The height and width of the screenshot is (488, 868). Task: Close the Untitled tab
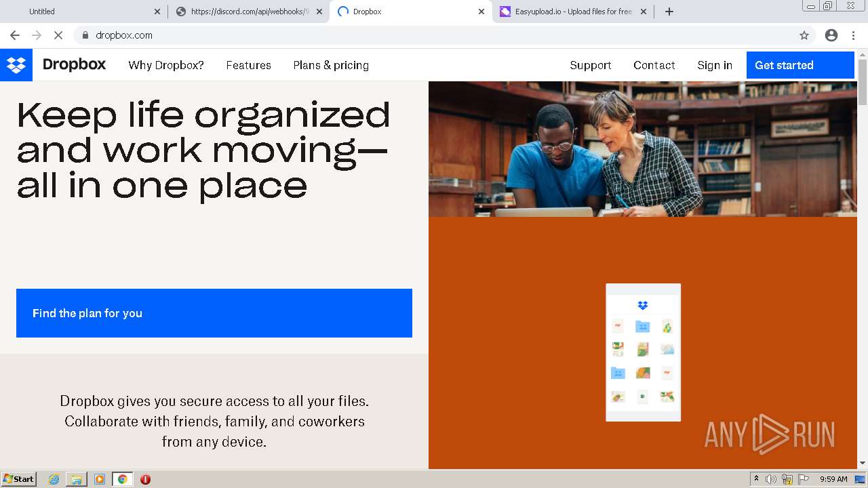pyautogui.click(x=157, y=12)
